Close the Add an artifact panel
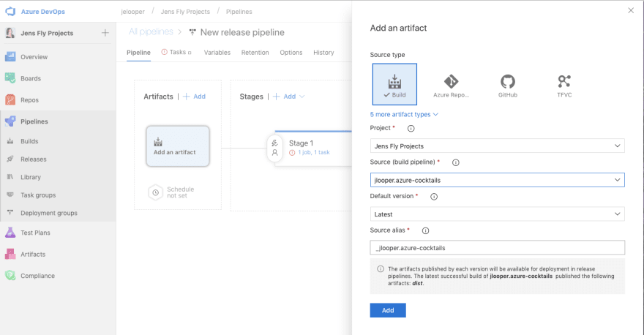 pos(631,11)
